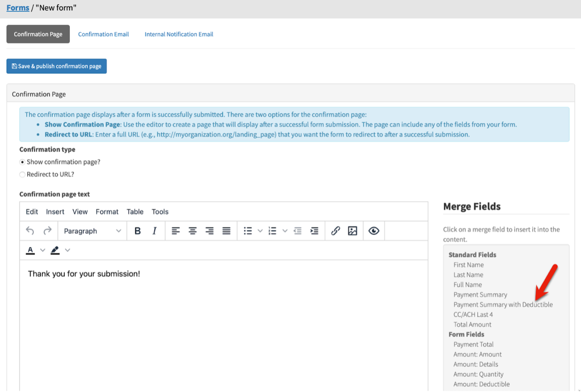Click the Bold formatting icon
This screenshot has width=581, height=392.
[x=137, y=231]
